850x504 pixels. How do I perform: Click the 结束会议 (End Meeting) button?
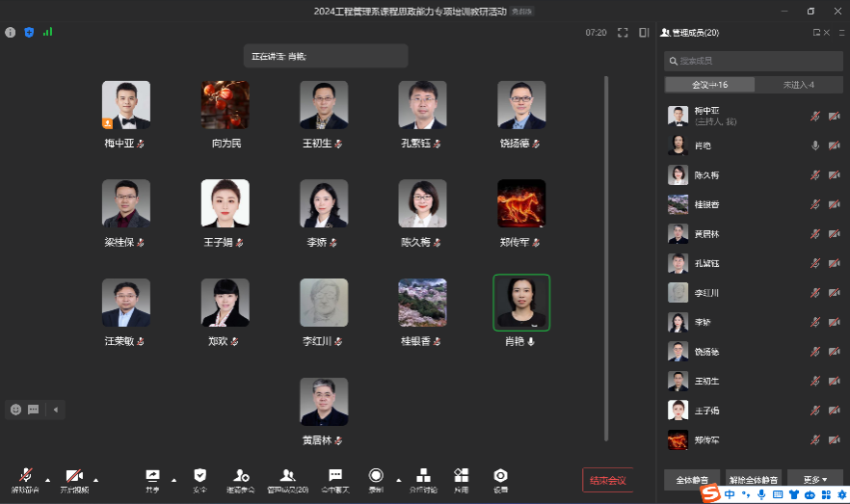tap(608, 480)
